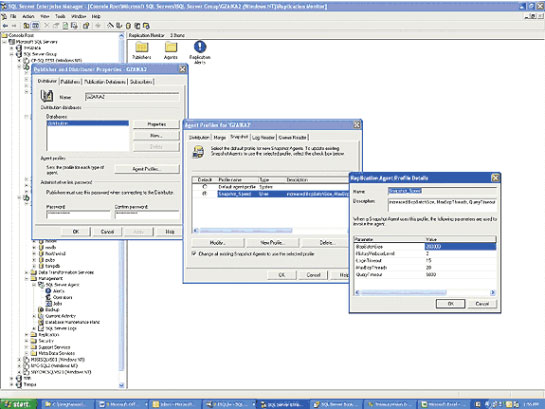Image resolution: width=545 pixels, height=409 pixels.
Task: Click the Operators icon under SQL Server Agent
Action: (48, 297)
